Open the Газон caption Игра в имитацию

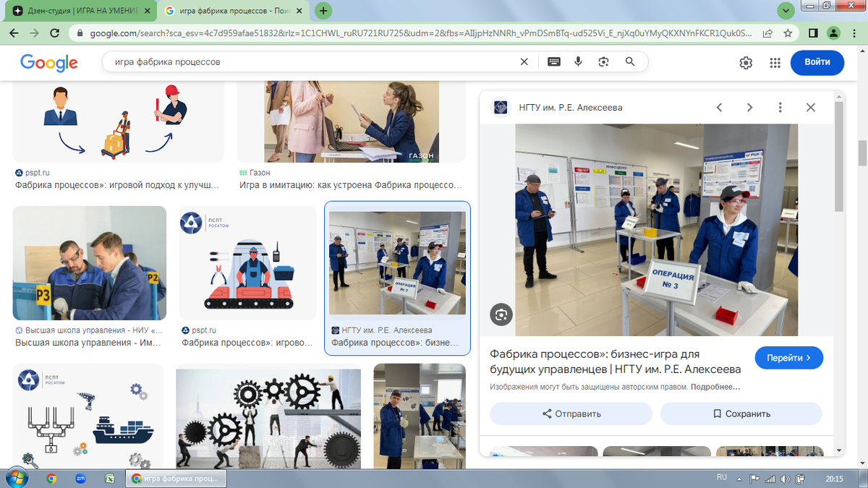[351, 185]
